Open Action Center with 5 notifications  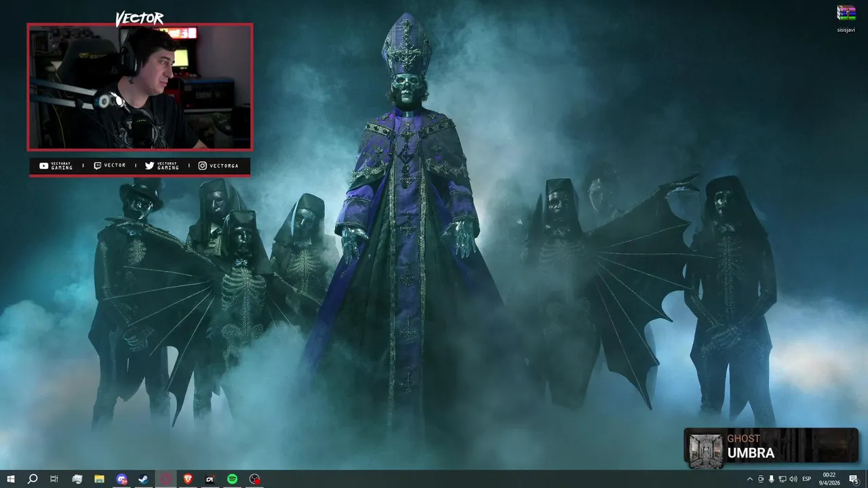tap(854, 479)
